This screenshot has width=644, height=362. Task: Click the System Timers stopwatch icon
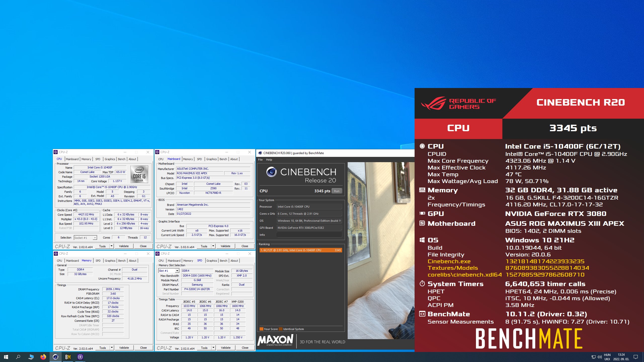pos(422,284)
